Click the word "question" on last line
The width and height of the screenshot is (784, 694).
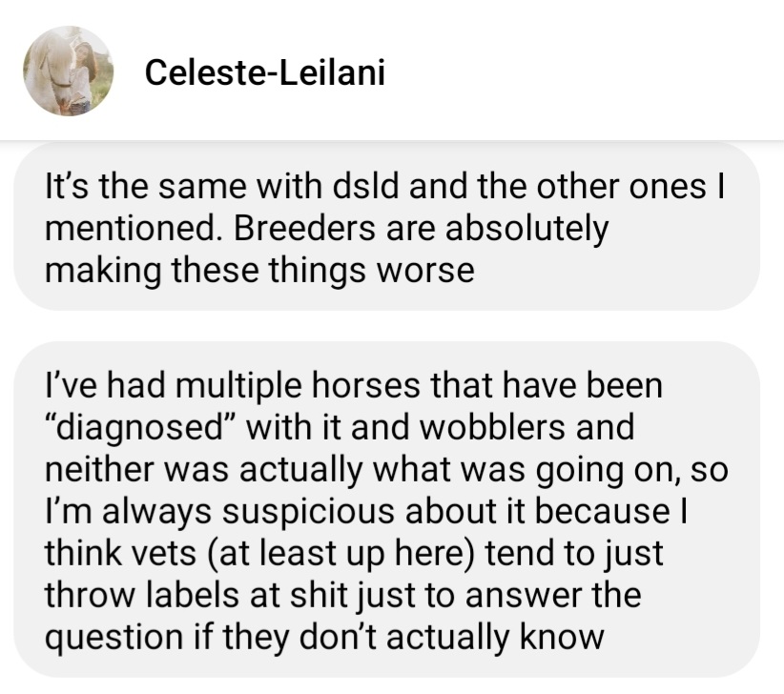tap(114, 640)
